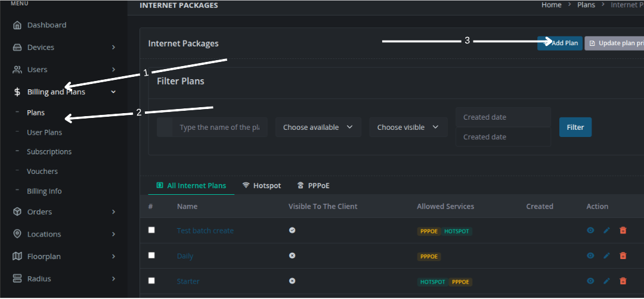Viewport: 644px width, 299px height.
Task: Open the Daily plan link
Action: point(185,256)
